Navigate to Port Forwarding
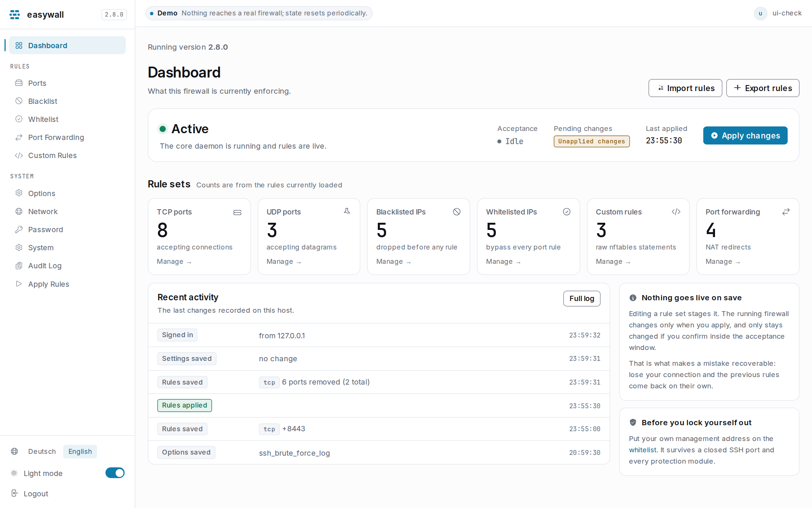This screenshot has width=812, height=508. 67,137
